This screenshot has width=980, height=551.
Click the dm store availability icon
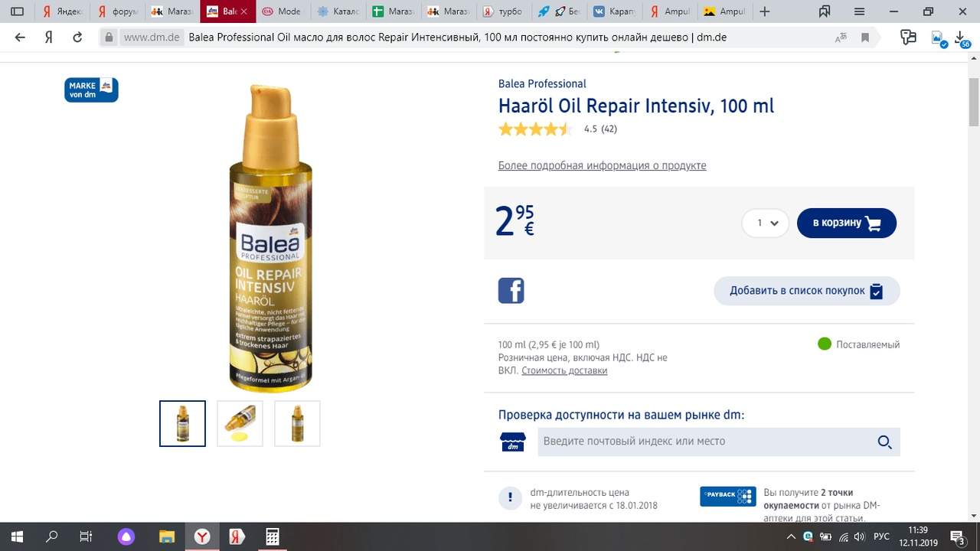(512, 442)
